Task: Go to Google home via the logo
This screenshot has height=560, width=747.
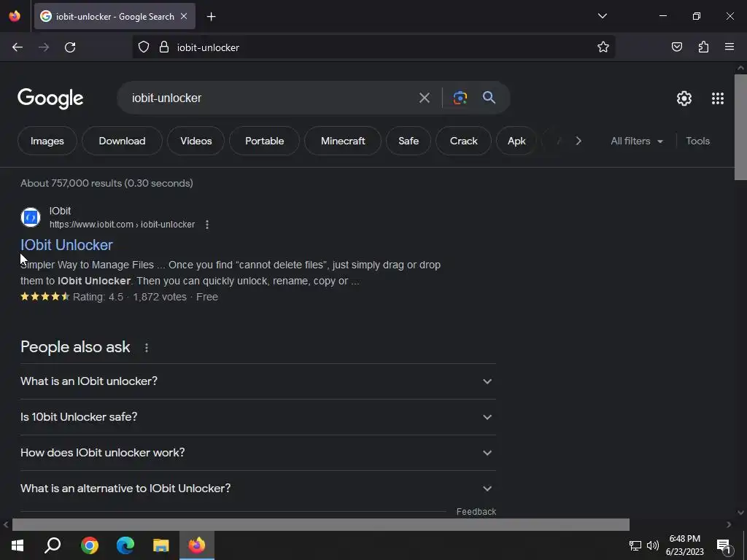Action: tap(50, 98)
